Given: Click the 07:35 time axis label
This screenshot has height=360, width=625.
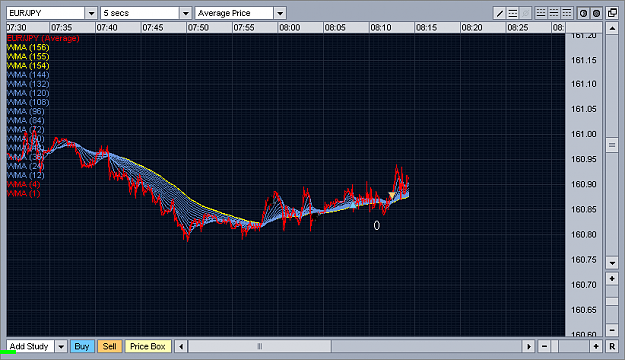Looking at the screenshot, I should 62,28.
